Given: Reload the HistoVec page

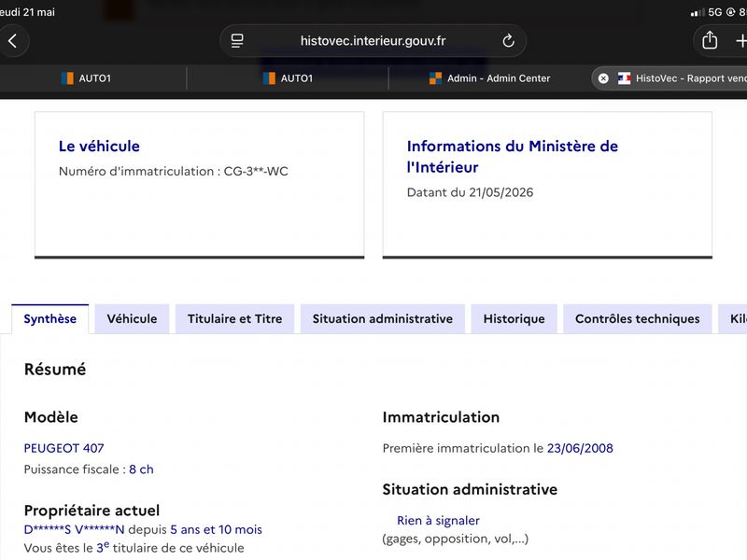Looking at the screenshot, I should (508, 41).
